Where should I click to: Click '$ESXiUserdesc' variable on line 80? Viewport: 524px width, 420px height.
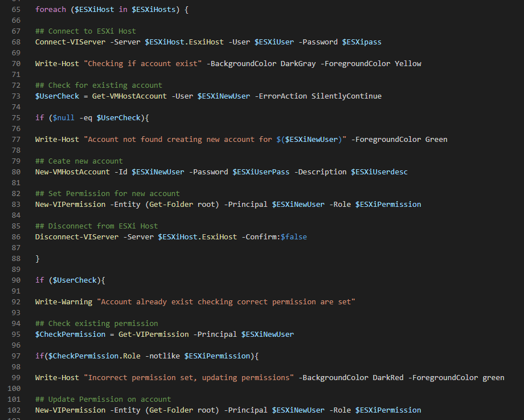[379, 172]
